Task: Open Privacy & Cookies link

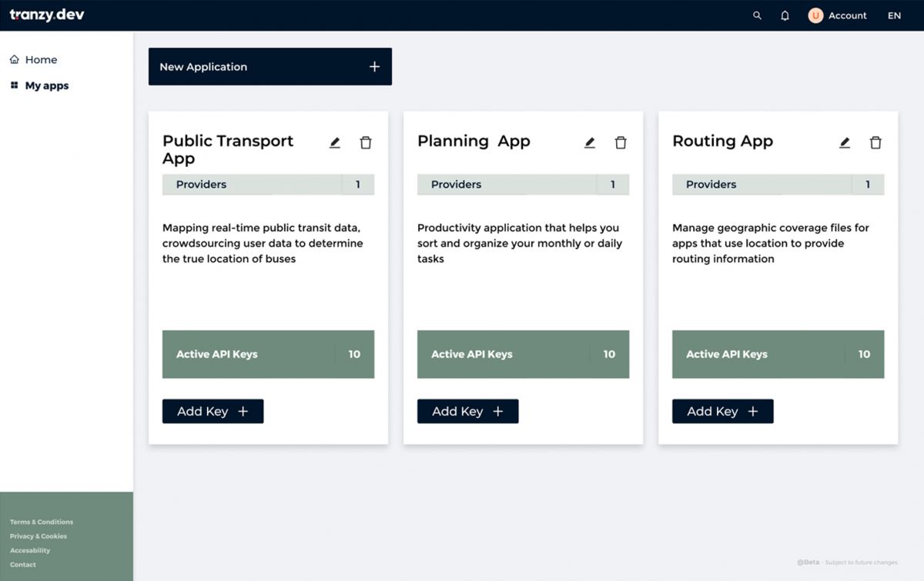Action: pos(38,536)
